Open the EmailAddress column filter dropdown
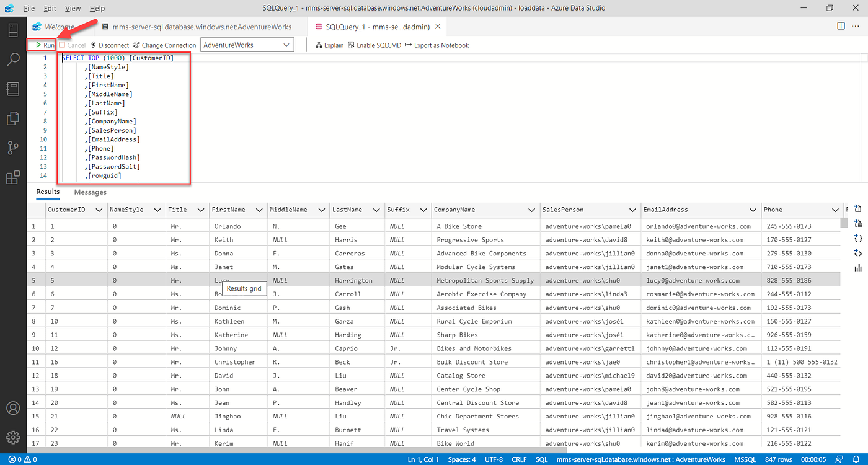Viewport: 868px width, 465px height. (752, 210)
